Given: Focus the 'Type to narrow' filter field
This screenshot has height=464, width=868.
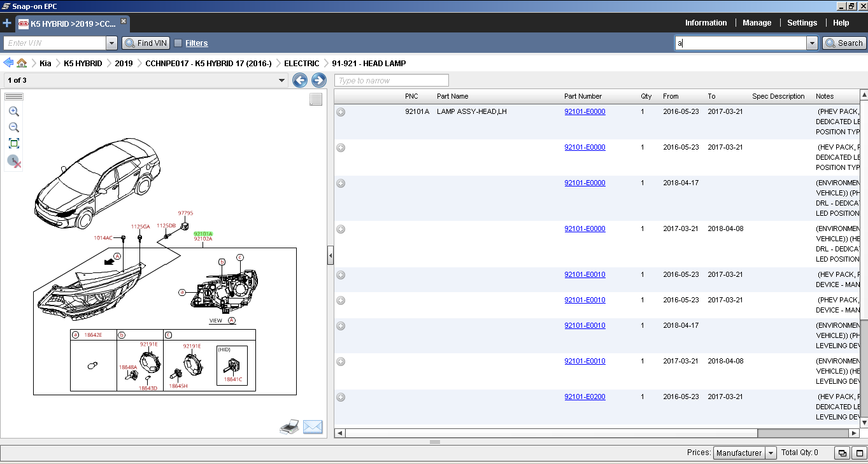Looking at the screenshot, I should tap(392, 80).
